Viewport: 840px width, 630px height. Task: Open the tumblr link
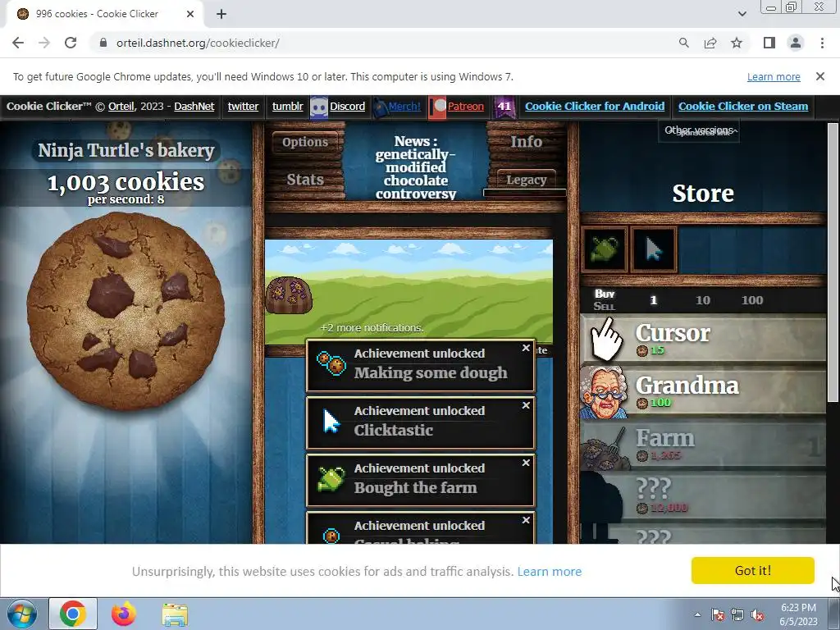288,106
